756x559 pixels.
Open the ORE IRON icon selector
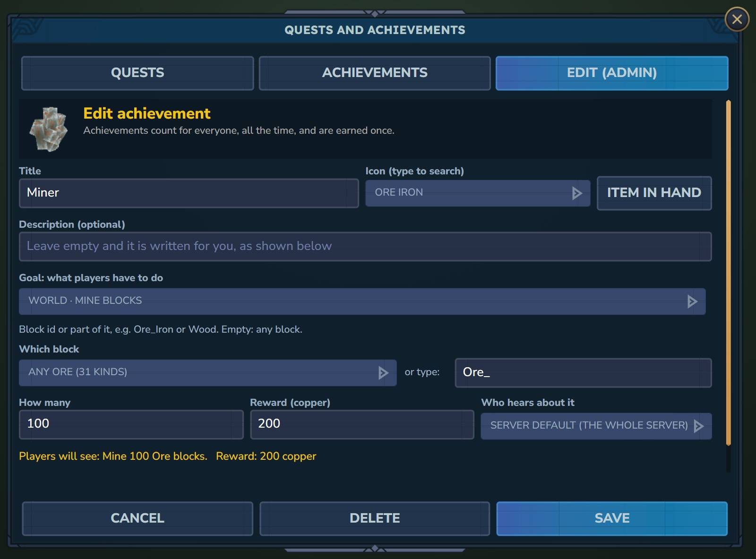478,193
